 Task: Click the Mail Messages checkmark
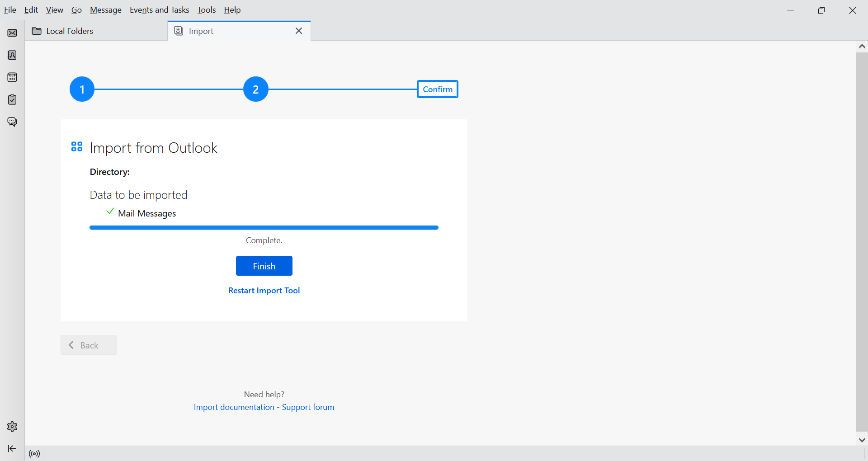coord(110,211)
